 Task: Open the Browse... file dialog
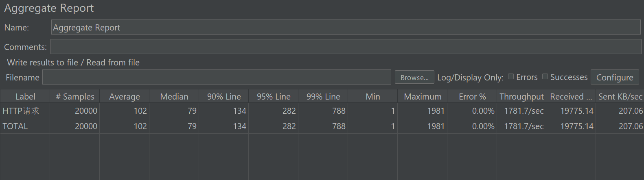coord(414,77)
